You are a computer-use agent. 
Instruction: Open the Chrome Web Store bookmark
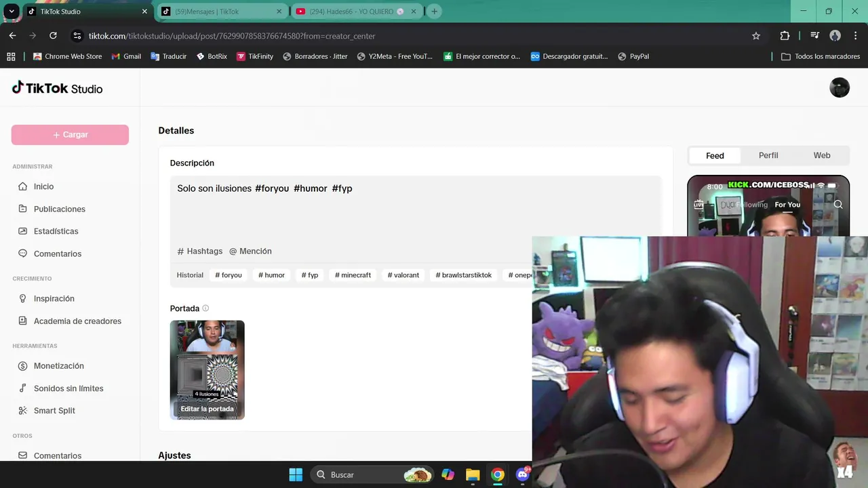click(x=67, y=56)
